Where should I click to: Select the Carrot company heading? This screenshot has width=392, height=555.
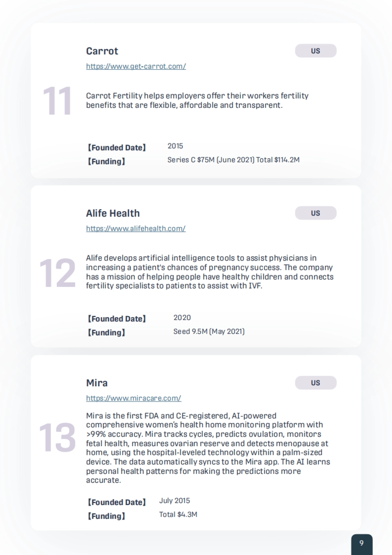102,51
